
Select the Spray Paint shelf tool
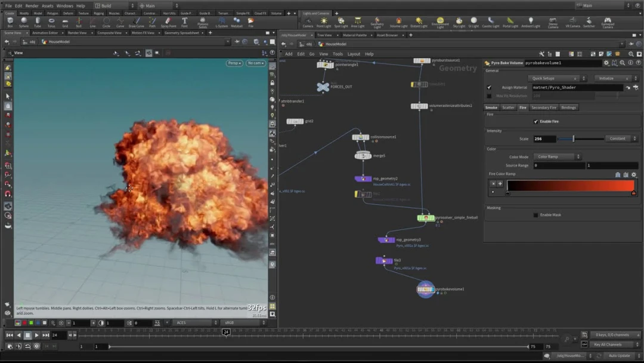click(x=168, y=21)
